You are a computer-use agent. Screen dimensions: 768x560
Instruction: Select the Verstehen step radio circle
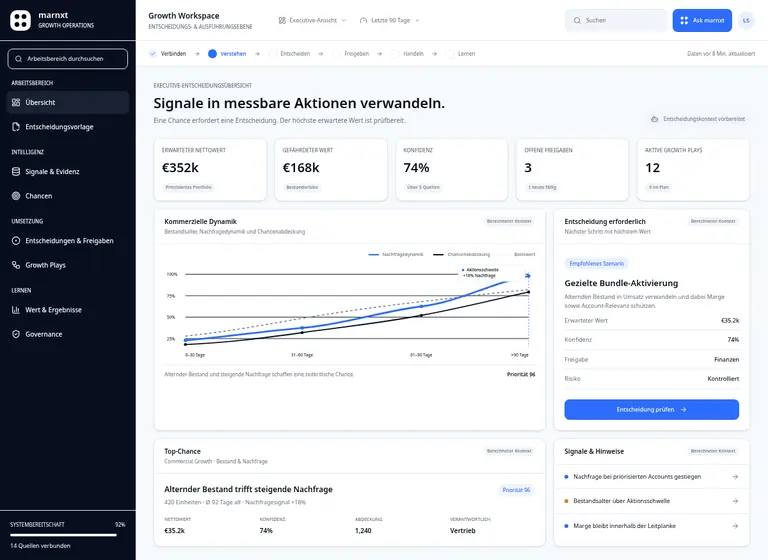coord(212,54)
